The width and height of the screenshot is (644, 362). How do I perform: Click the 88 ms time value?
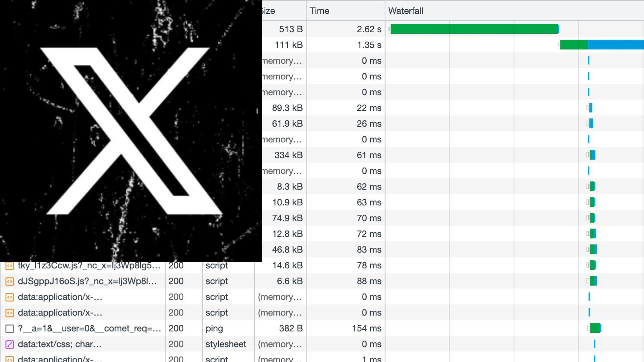pos(369,281)
